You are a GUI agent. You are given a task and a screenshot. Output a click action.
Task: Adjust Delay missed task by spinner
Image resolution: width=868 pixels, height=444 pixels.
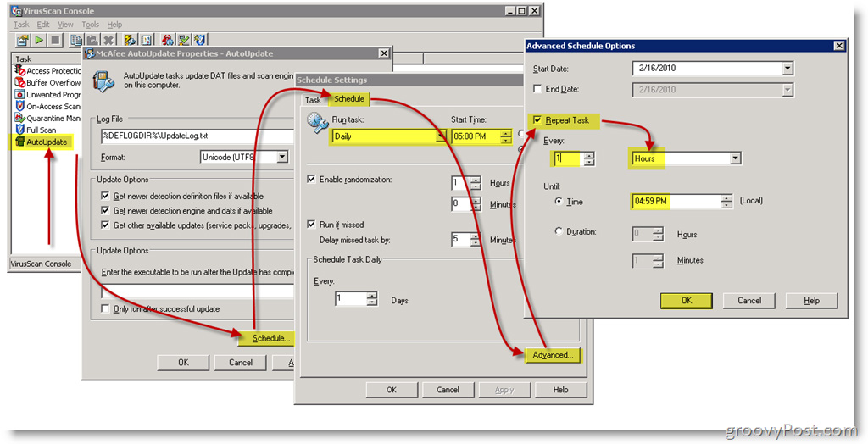point(476,240)
